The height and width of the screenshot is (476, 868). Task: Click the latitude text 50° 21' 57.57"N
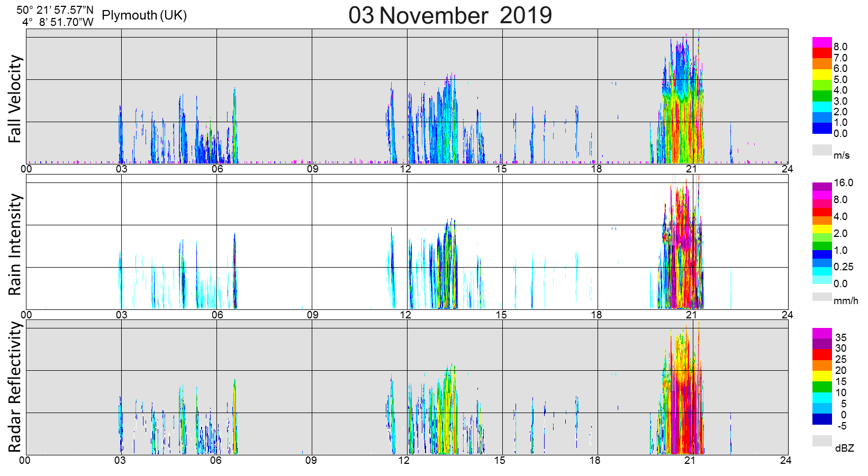coord(55,10)
